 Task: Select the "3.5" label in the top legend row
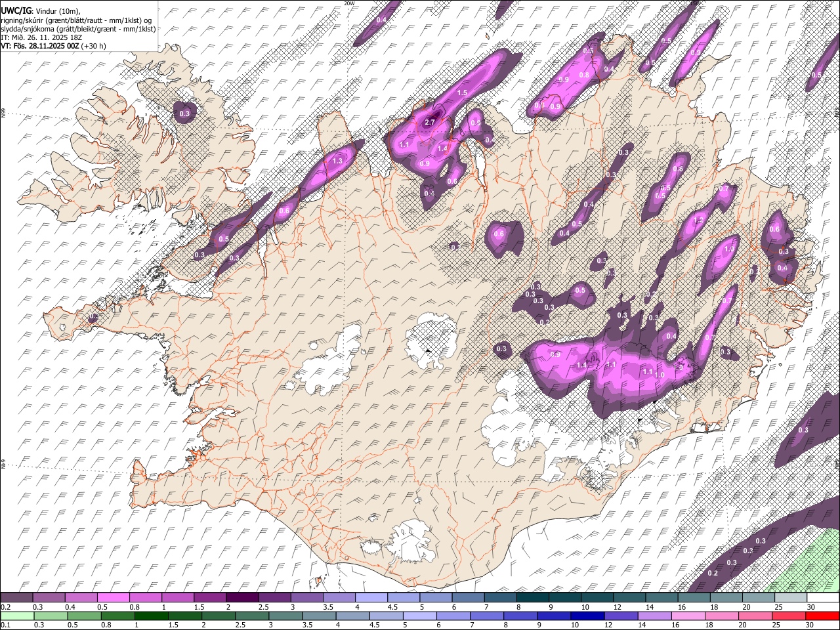tap(328, 607)
